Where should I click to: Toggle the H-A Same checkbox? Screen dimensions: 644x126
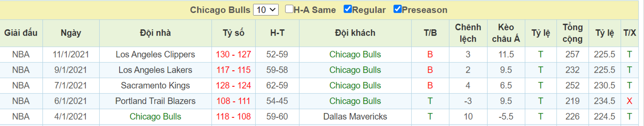[289, 9]
